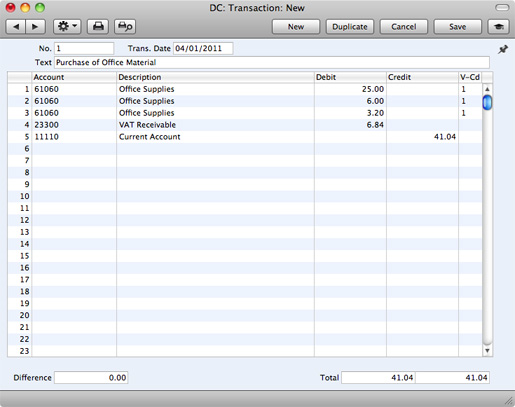Open print preview with magnifier printer icon
The width and height of the screenshot is (515, 407).
tap(125, 27)
